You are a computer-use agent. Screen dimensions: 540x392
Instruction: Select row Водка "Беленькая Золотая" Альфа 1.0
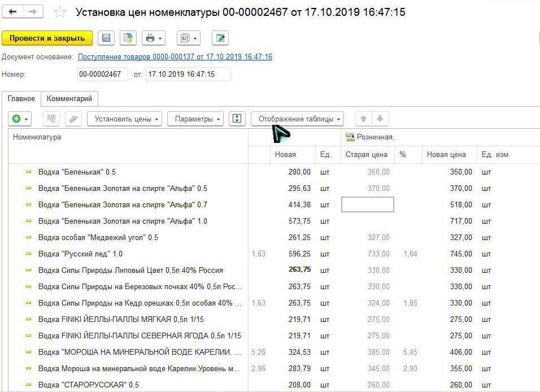click(123, 221)
